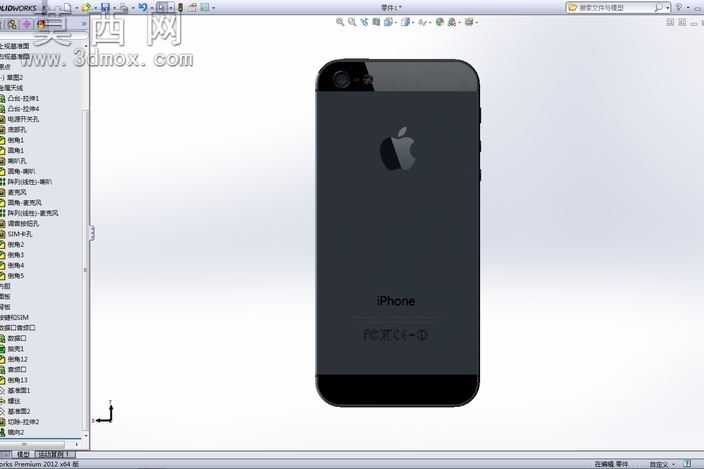Select the 镜向2 mirror feature

16,432
